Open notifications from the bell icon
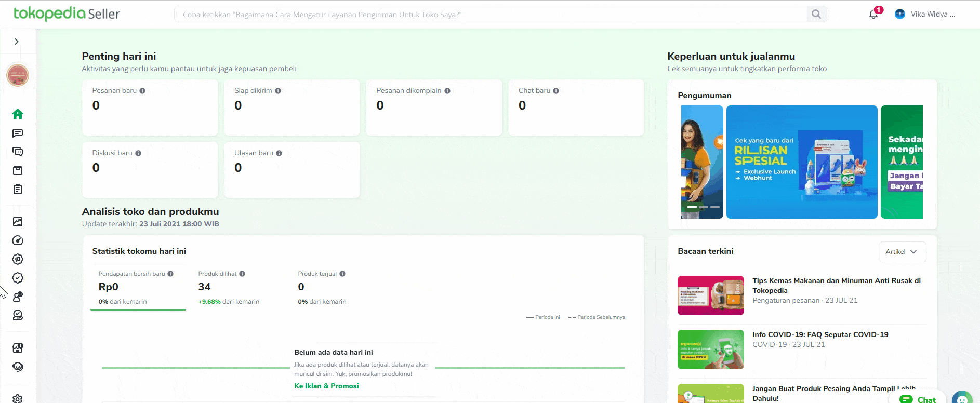 click(874, 14)
